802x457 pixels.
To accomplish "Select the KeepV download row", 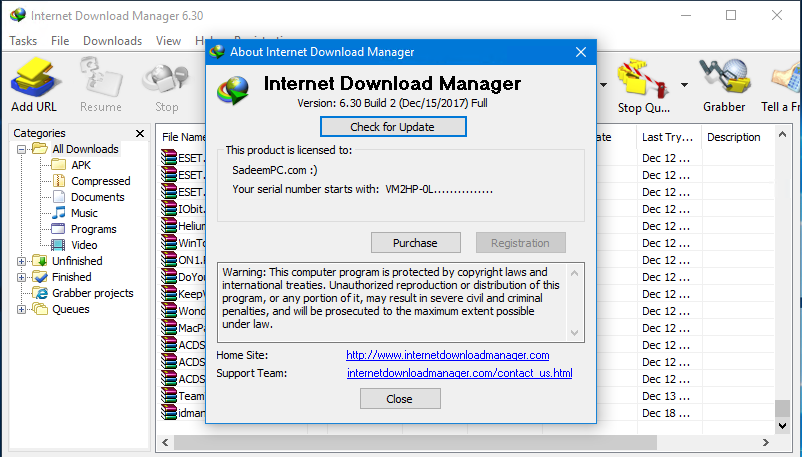I will pos(183,294).
